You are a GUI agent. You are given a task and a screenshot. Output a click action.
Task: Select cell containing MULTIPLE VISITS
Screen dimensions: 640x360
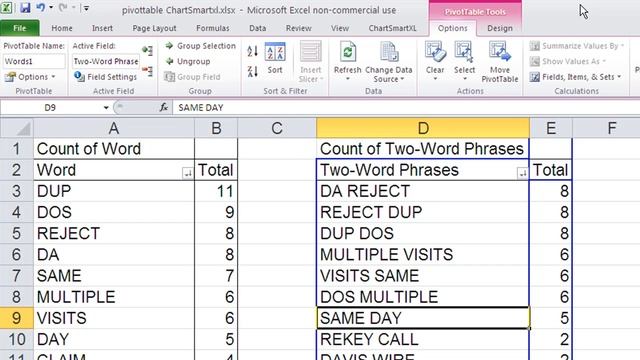pos(423,255)
